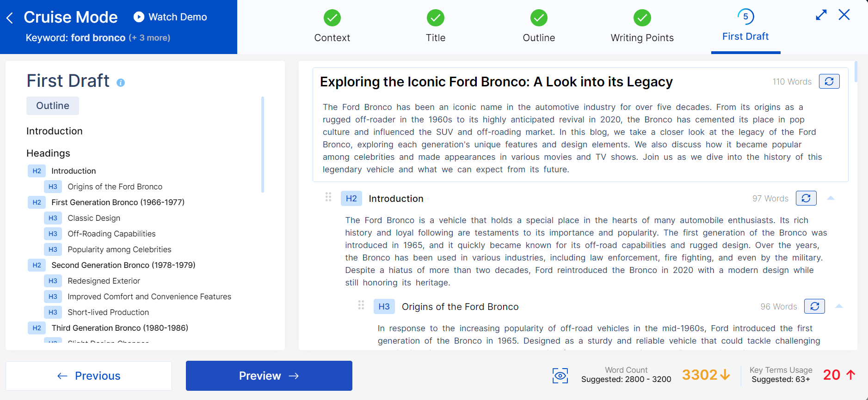Play the Watch Demo video
The height and width of the screenshot is (400, 868).
139,17
